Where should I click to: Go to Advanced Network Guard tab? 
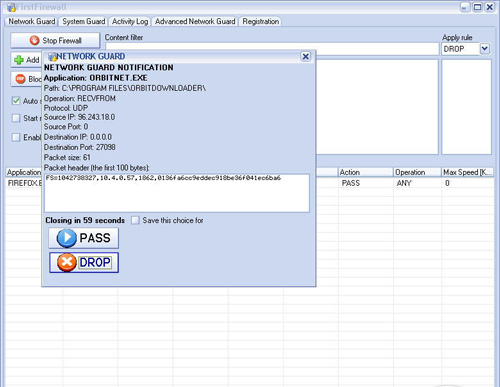(x=195, y=21)
